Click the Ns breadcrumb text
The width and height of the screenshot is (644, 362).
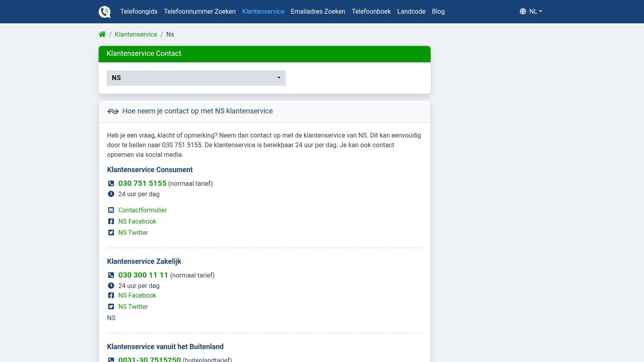[x=170, y=34]
